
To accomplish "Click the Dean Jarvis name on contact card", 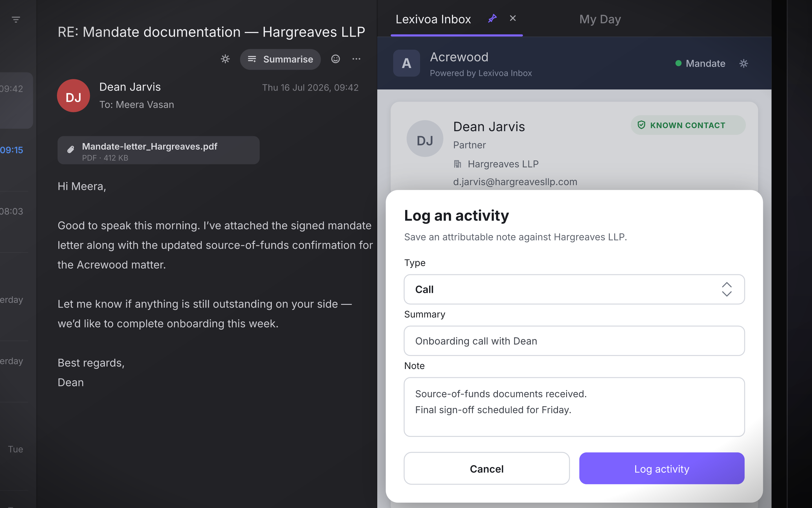I will click(x=489, y=127).
